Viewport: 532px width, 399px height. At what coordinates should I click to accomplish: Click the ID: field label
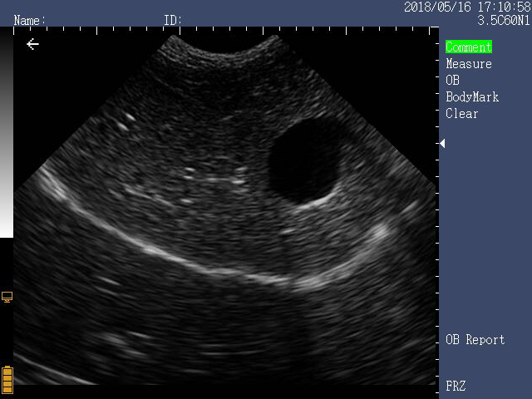coord(173,20)
